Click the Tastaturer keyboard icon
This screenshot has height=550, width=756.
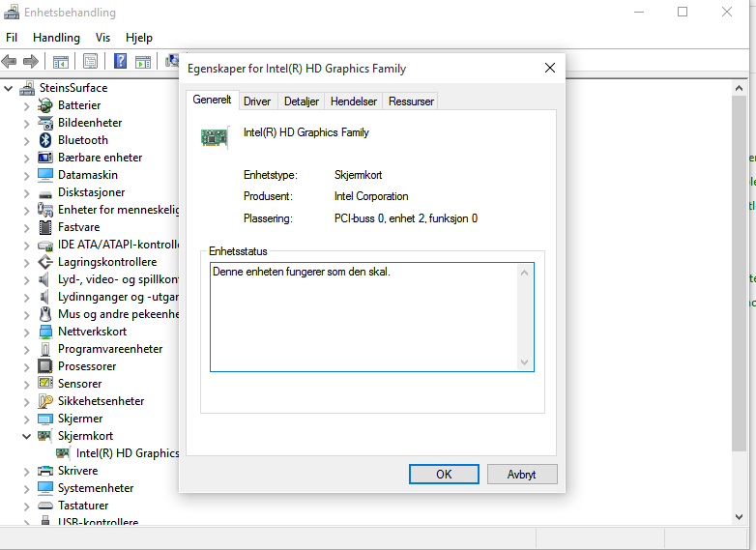45,506
